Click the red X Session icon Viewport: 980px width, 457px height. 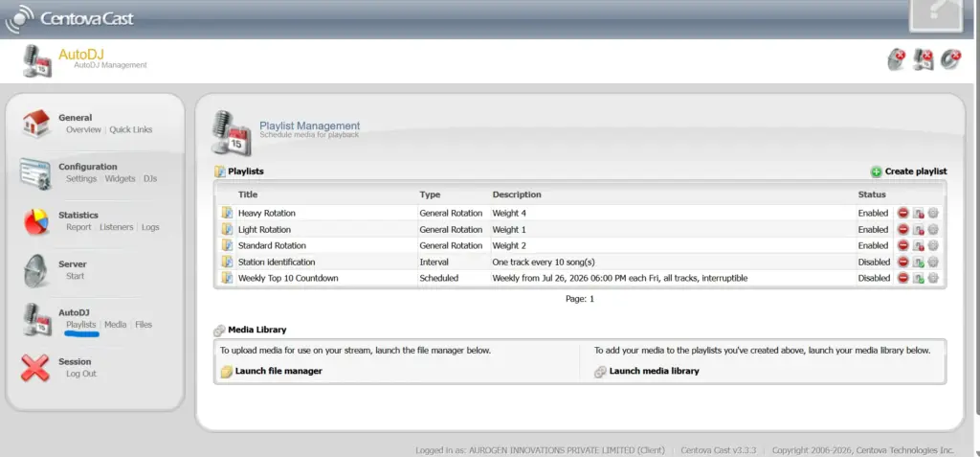click(35, 368)
